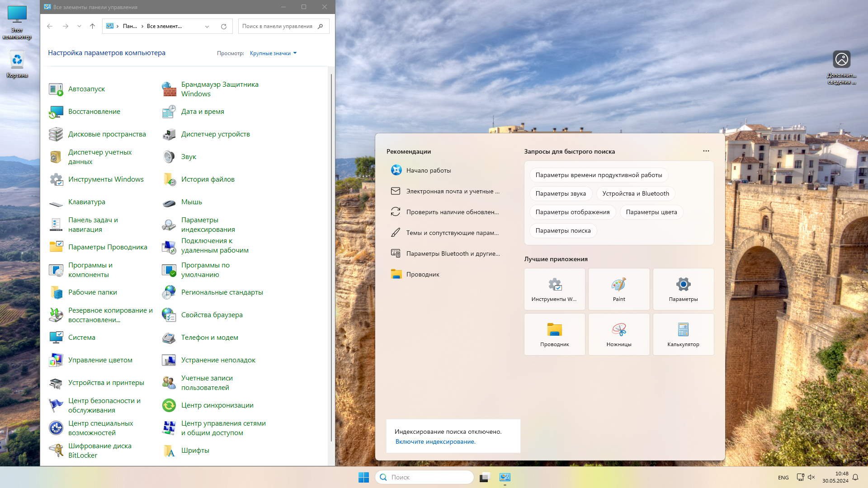Open Calculator (Калькулятор) tile

coord(683,334)
